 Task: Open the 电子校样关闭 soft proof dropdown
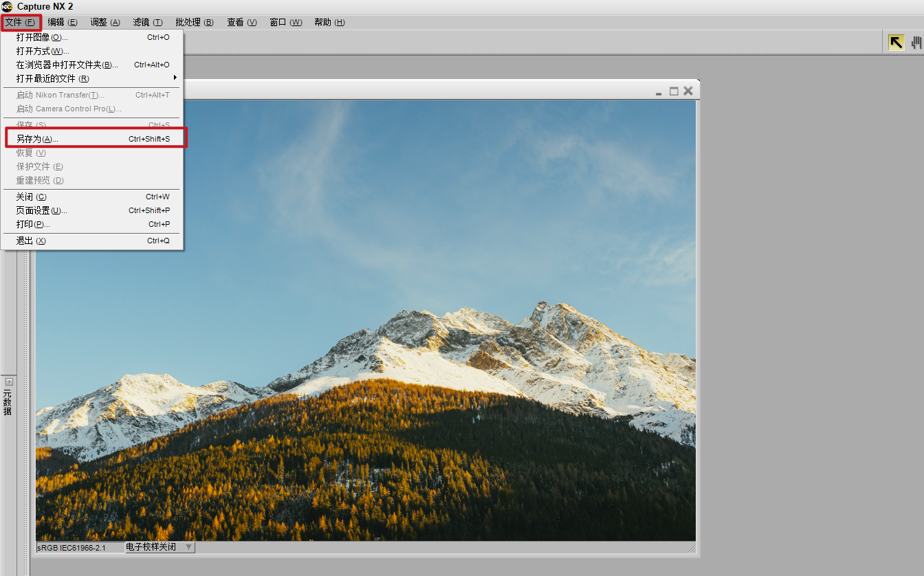click(x=160, y=547)
